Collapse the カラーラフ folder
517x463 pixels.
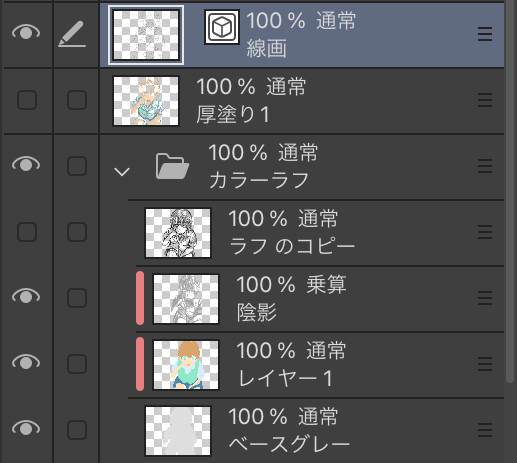tap(122, 172)
